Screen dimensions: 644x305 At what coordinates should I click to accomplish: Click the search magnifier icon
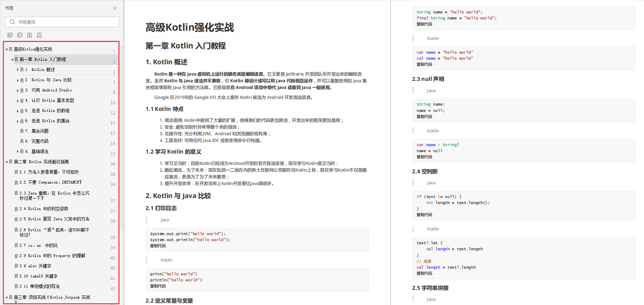coord(12,22)
